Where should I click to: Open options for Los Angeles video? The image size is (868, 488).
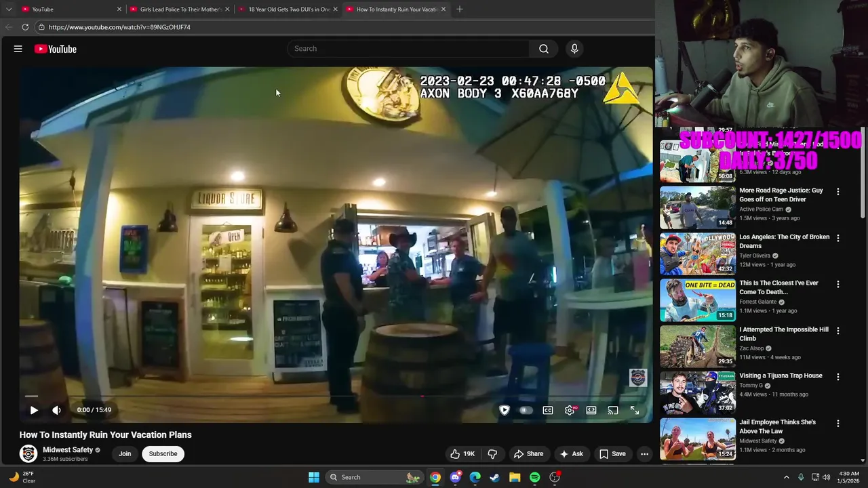click(x=838, y=238)
